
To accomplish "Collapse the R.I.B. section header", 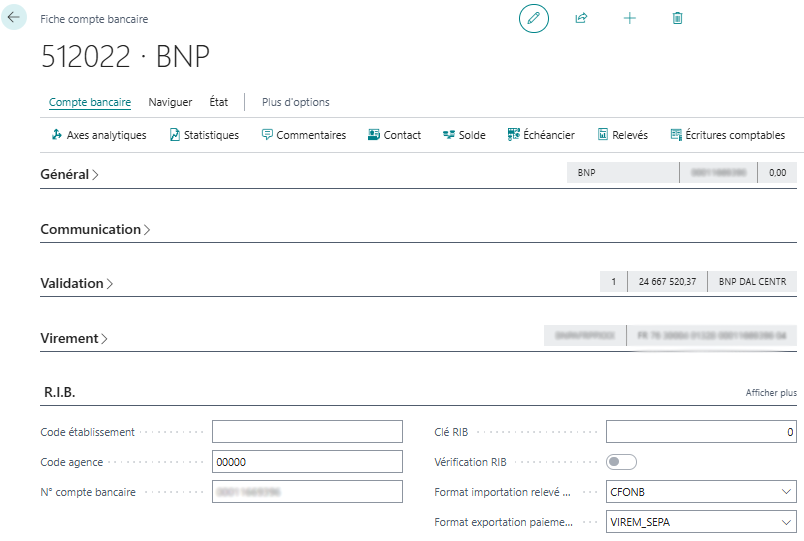I will [x=59, y=392].
